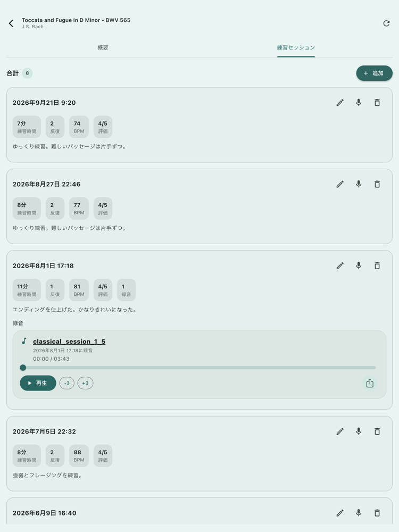Click the date heading 2026年8月27日 22:46
Screen dimensions: 399x532
click(46, 184)
